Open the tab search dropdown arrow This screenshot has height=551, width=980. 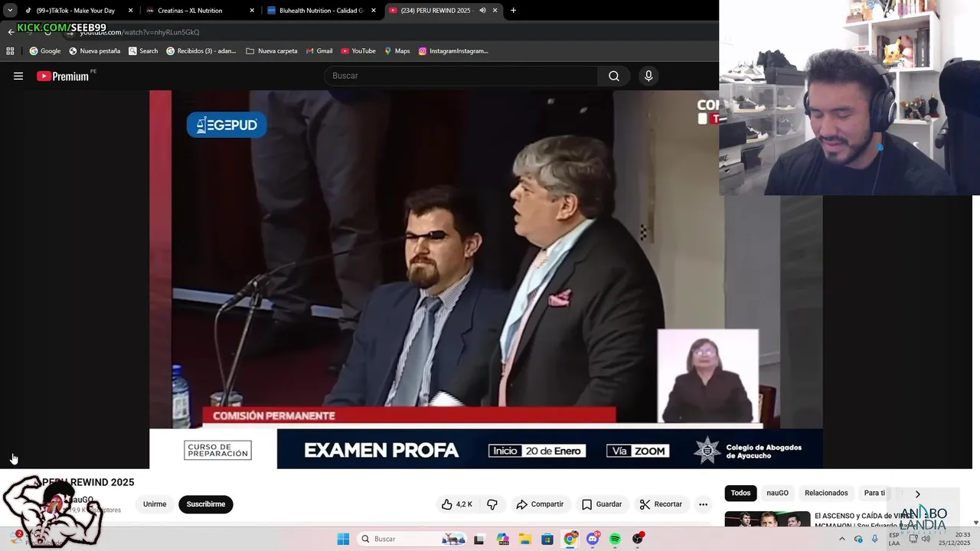[x=9, y=11]
